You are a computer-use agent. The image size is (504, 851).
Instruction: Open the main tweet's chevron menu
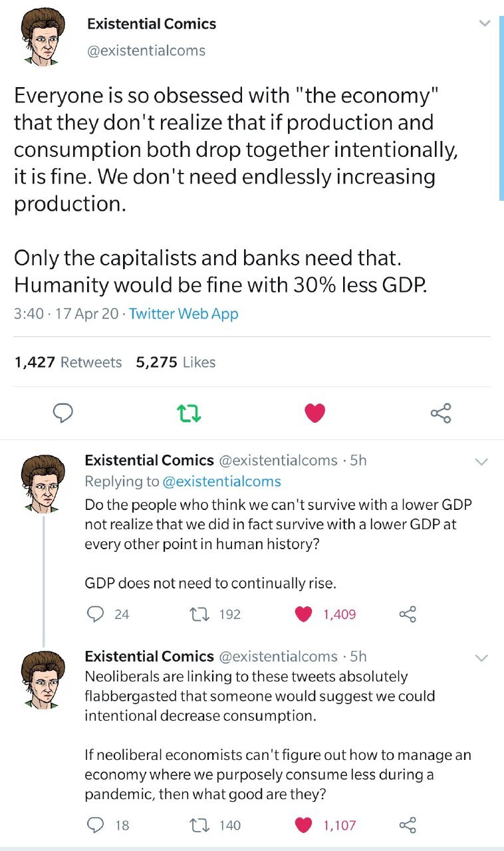click(x=485, y=24)
